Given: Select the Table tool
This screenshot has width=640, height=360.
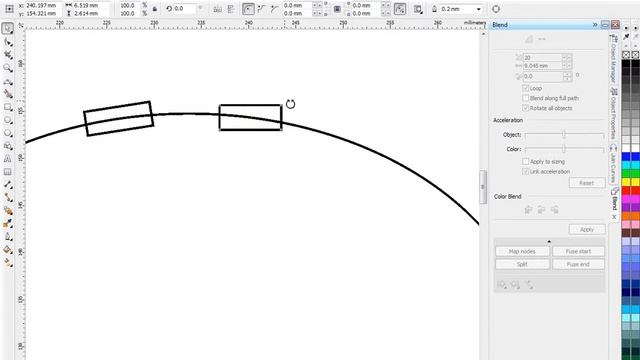Looking at the screenshot, I should (x=7, y=172).
